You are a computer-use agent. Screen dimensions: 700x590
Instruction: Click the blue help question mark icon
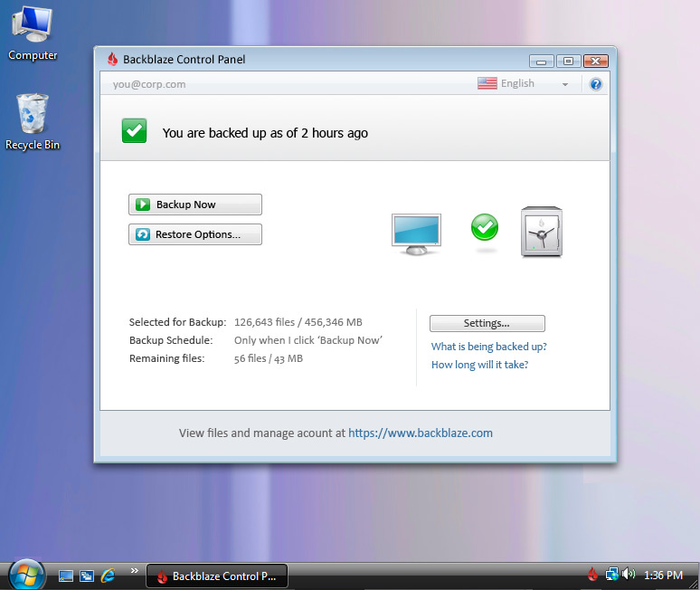point(595,84)
